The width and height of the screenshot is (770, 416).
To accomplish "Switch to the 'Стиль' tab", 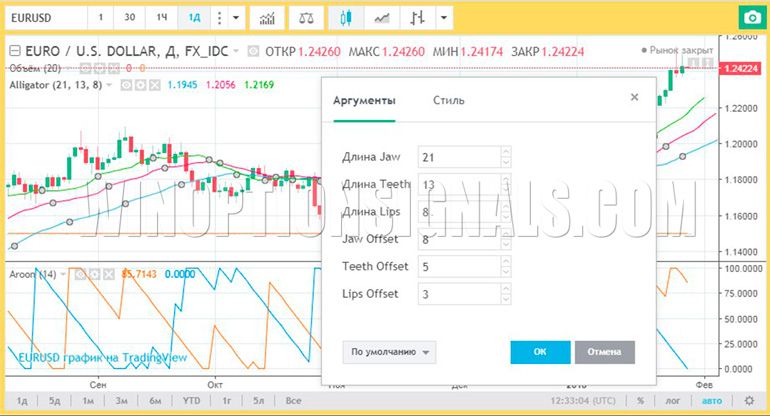I will pos(448,100).
